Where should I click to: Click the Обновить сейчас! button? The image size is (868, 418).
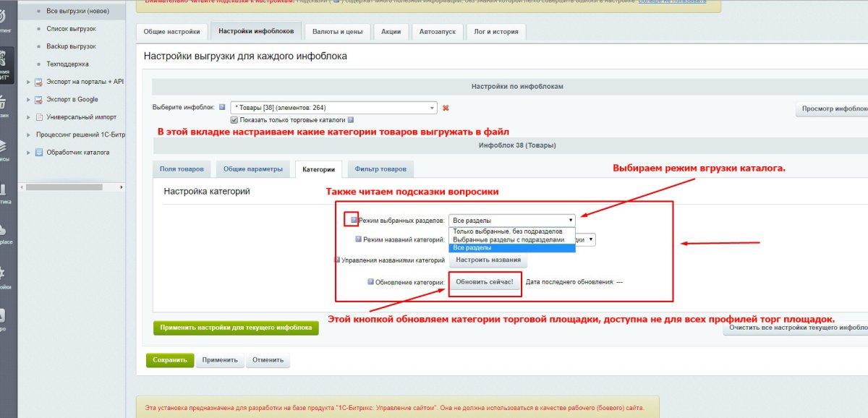[x=485, y=283]
